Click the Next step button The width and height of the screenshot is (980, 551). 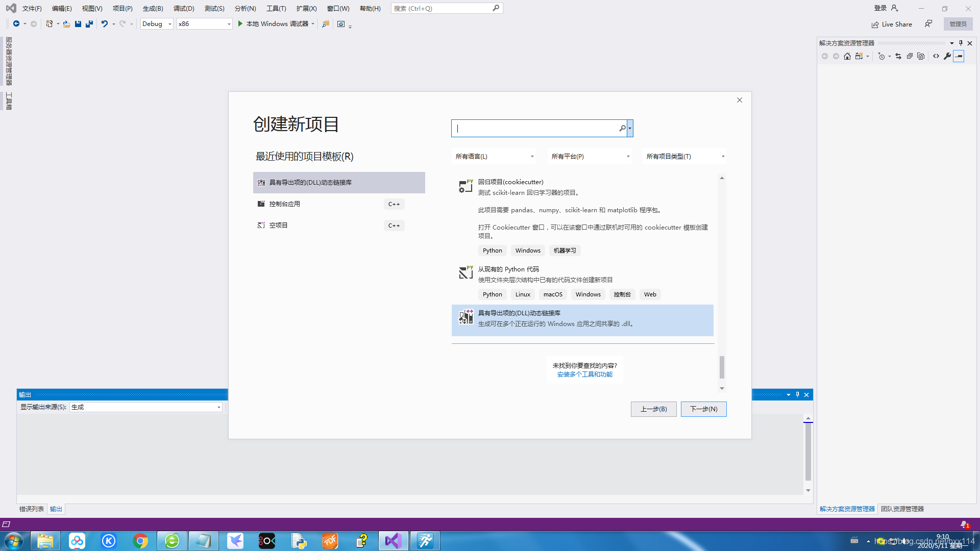(703, 409)
